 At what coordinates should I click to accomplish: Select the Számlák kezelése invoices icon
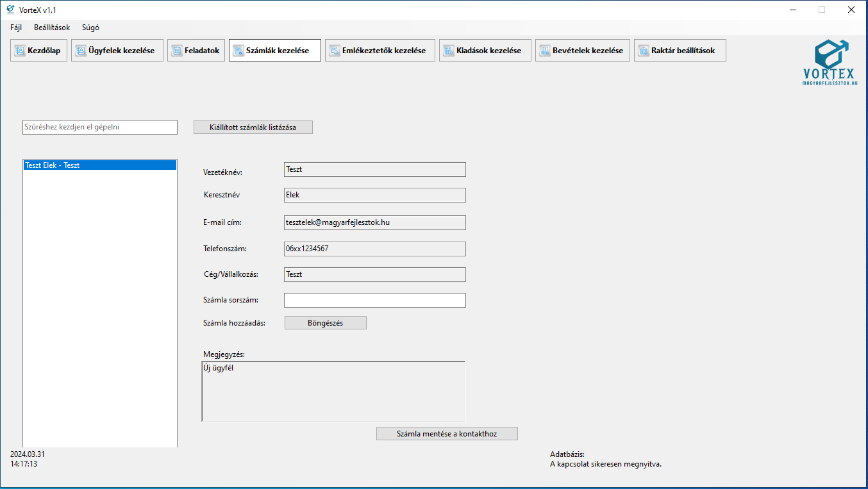point(238,51)
